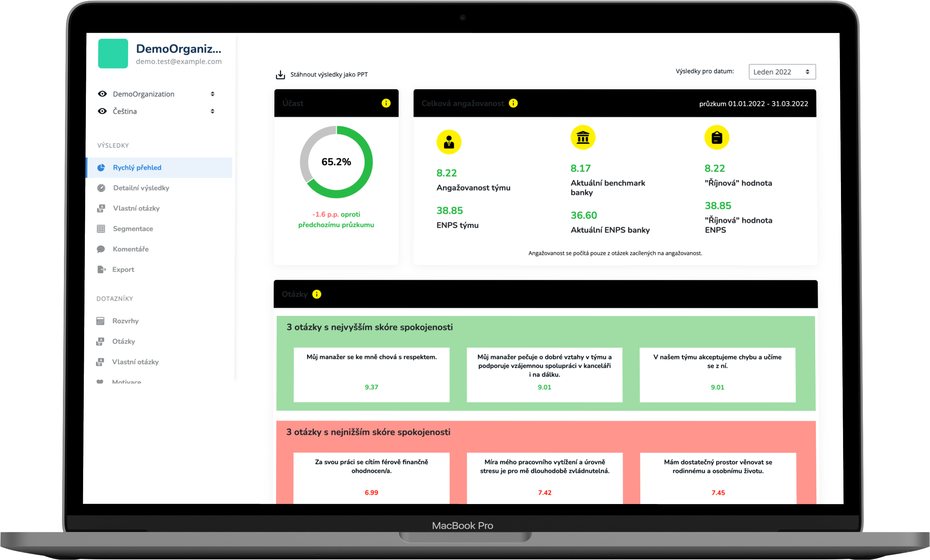Screen dimensions: 930x560
Task: Open Vlastní otázky under Dotazníky
Action: [135, 362]
